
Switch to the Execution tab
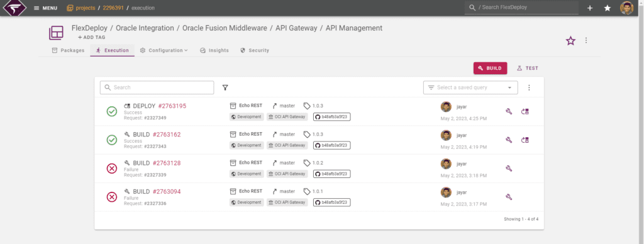tap(112, 50)
